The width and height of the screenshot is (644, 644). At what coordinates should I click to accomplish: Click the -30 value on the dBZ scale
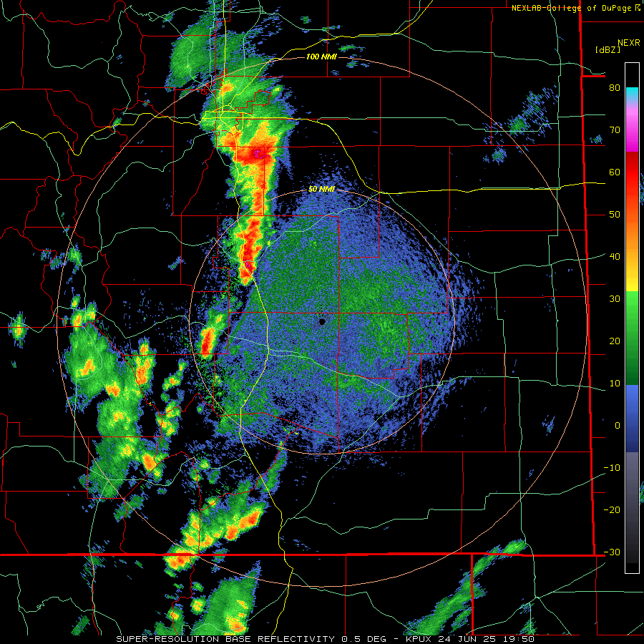[612, 552]
